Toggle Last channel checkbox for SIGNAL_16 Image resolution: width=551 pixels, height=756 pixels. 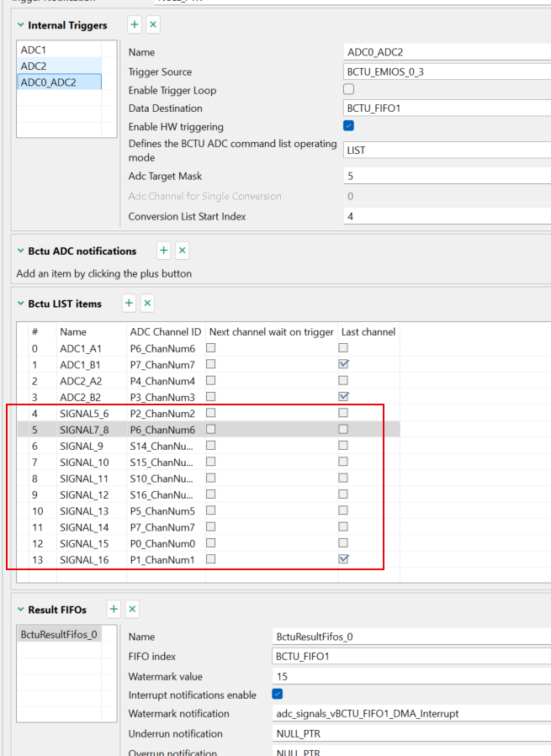click(x=343, y=559)
